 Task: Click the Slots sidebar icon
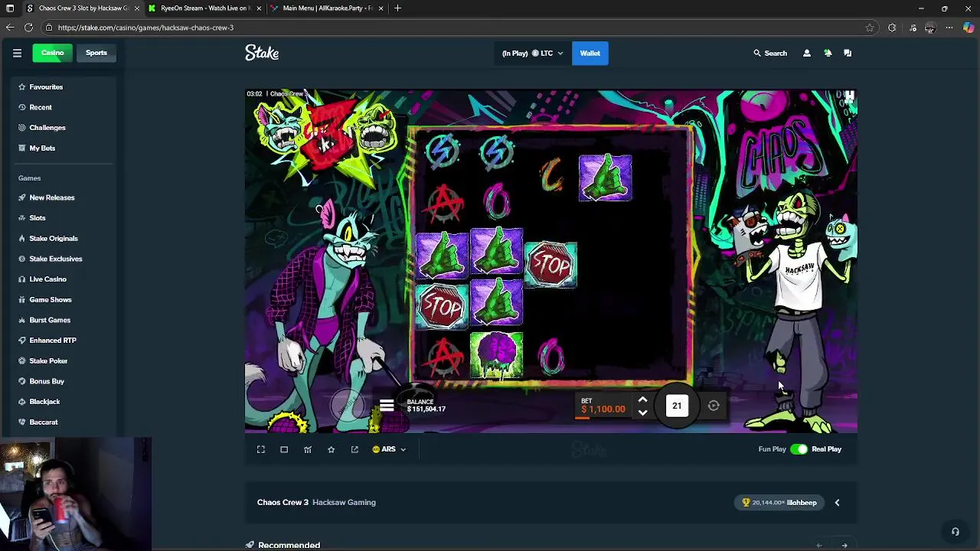point(22,217)
